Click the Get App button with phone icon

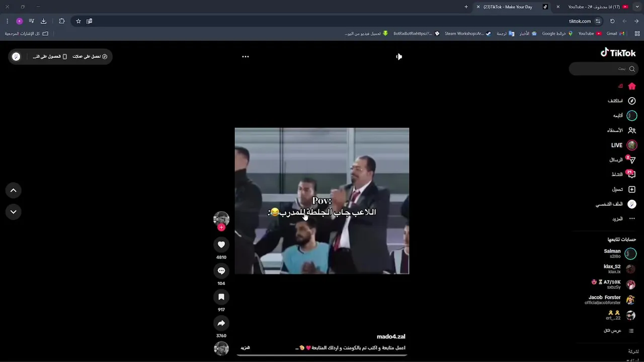[x=50, y=57]
